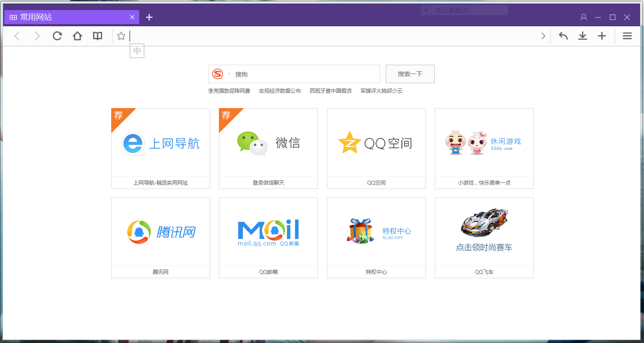Click the QQ空间 caption under the tile
This screenshot has height=343, width=644.
click(x=377, y=183)
